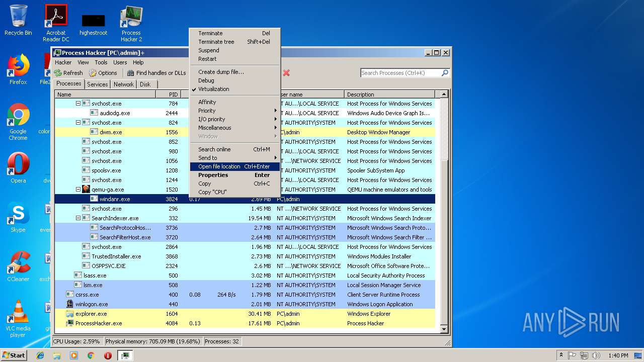Sort by the Description column header
Screen dimensions: 644x362
390,95
